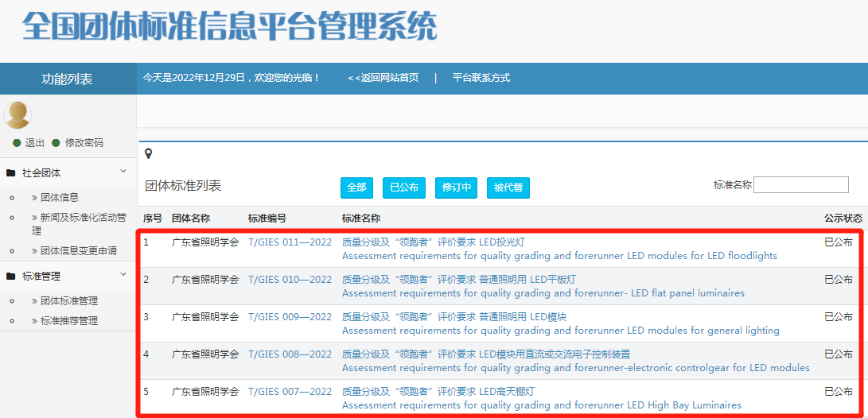This screenshot has height=418, width=868.
Task: Filter list by 被代替 status
Action: pyautogui.click(x=508, y=188)
